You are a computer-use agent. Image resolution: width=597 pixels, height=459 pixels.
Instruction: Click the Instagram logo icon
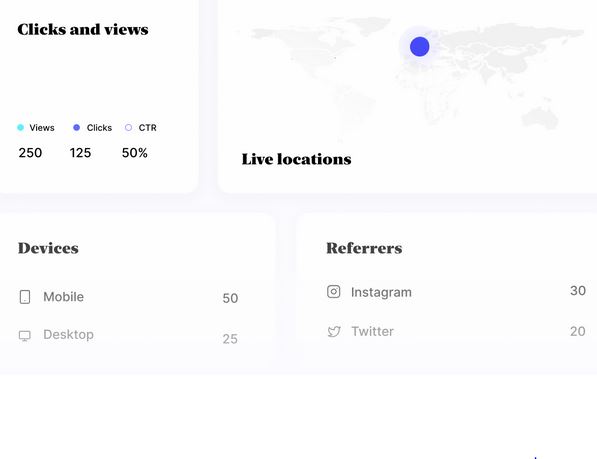334,292
